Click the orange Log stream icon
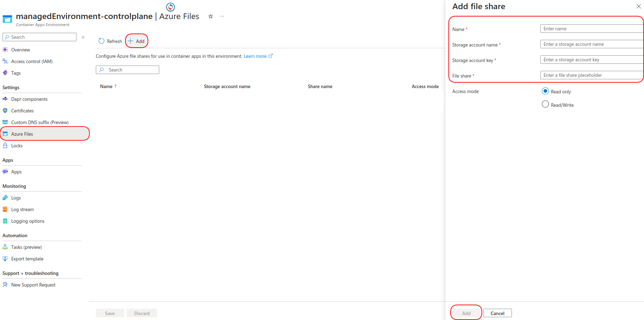 [5, 209]
